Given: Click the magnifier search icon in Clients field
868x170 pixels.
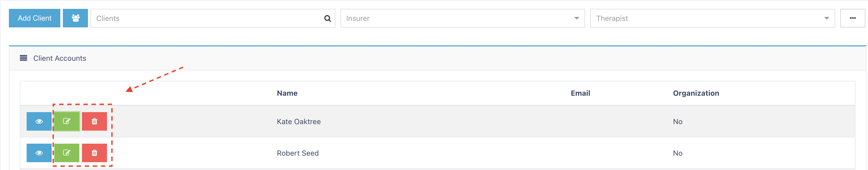Looking at the screenshot, I should click(327, 19).
